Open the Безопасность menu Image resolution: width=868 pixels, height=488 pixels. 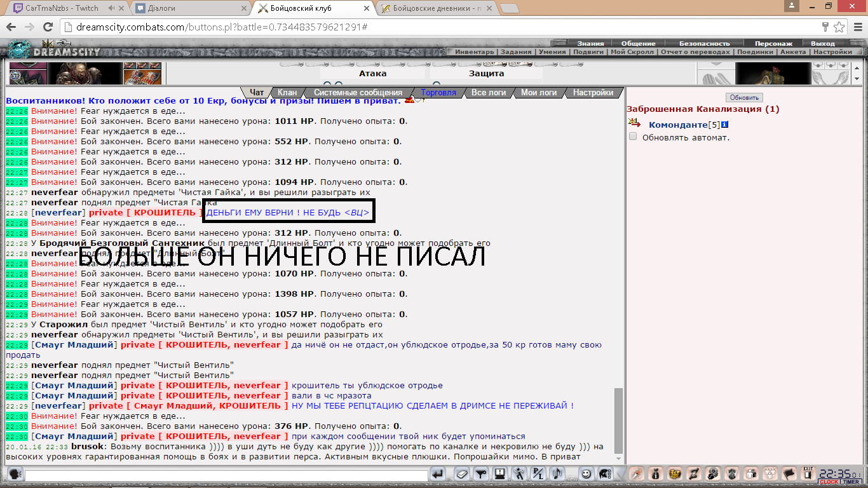(x=703, y=44)
